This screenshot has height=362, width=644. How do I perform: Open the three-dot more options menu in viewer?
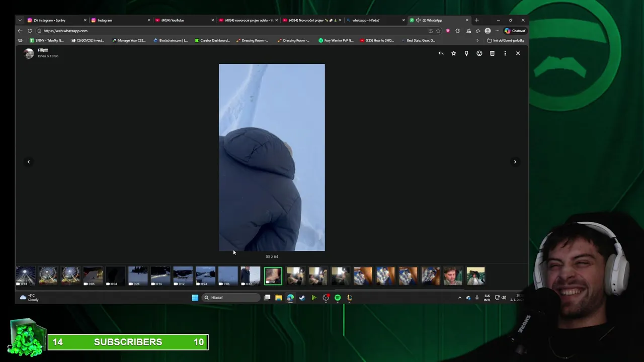coord(505,53)
